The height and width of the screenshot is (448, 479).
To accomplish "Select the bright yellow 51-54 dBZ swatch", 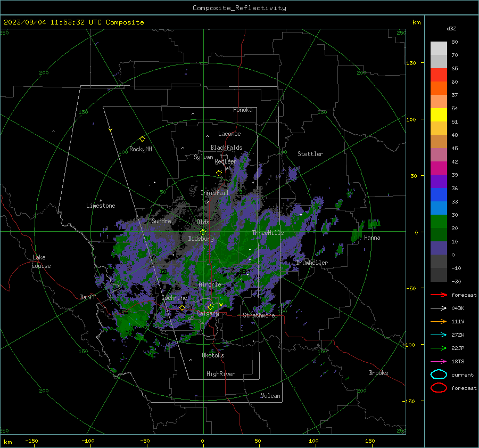I will 439,115.
